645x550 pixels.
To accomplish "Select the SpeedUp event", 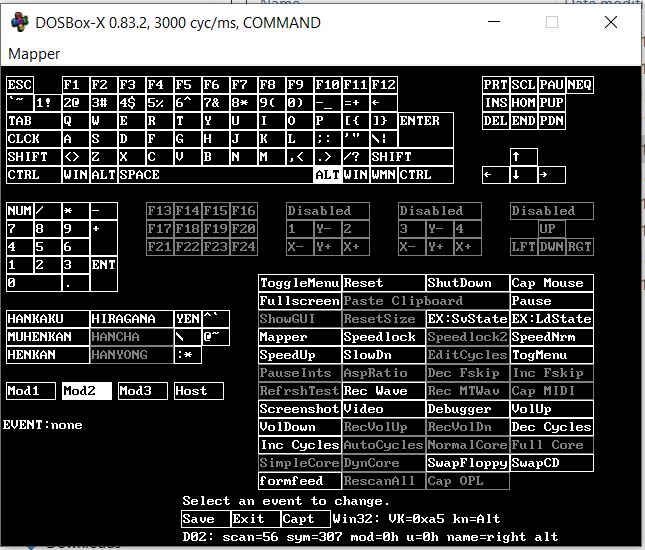I will (x=300, y=355).
